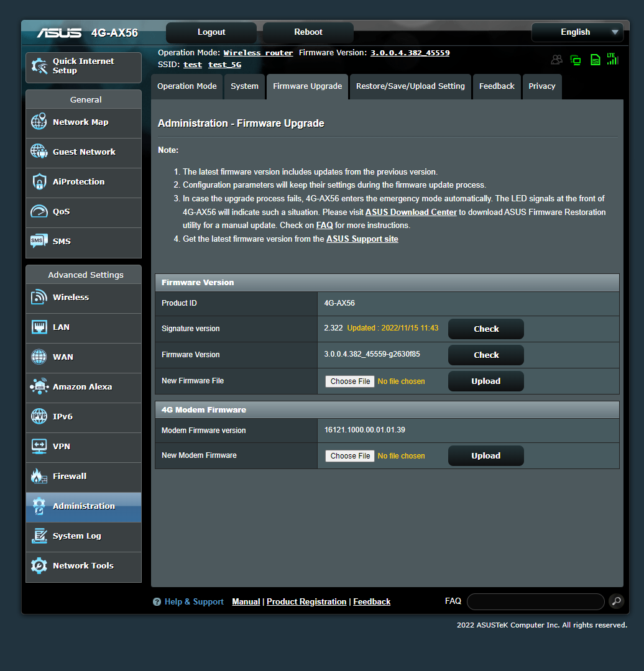Click the footer Feedback link
This screenshot has height=671, width=644.
pos(372,601)
